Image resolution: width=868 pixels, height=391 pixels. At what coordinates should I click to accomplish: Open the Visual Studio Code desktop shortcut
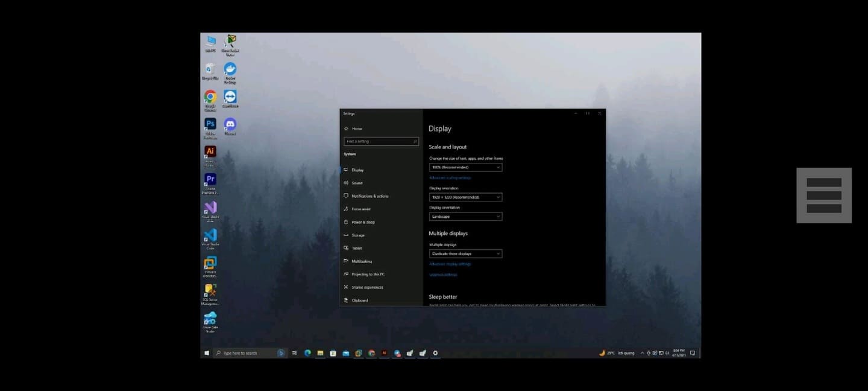click(210, 239)
